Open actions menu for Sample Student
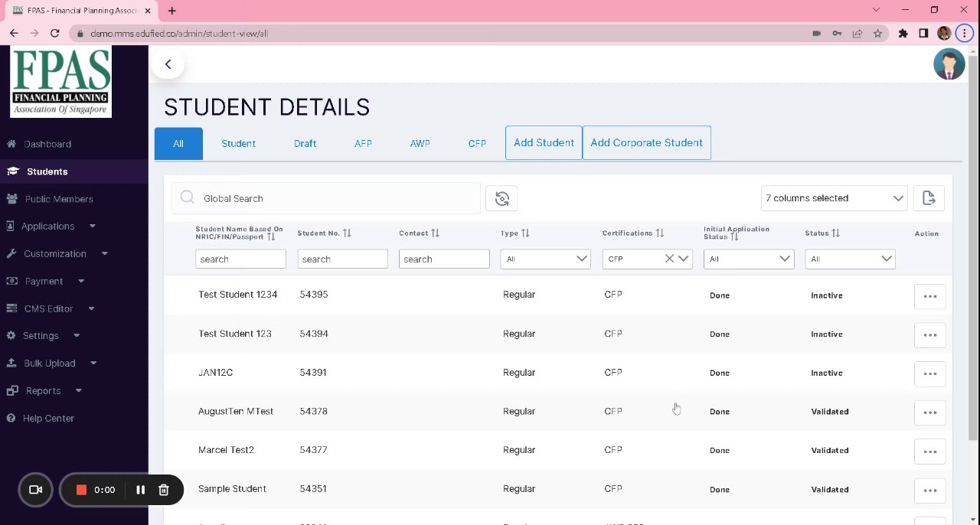The width and height of the screenshot is (980, 525). pyautogui.click(x=930, y=491)
